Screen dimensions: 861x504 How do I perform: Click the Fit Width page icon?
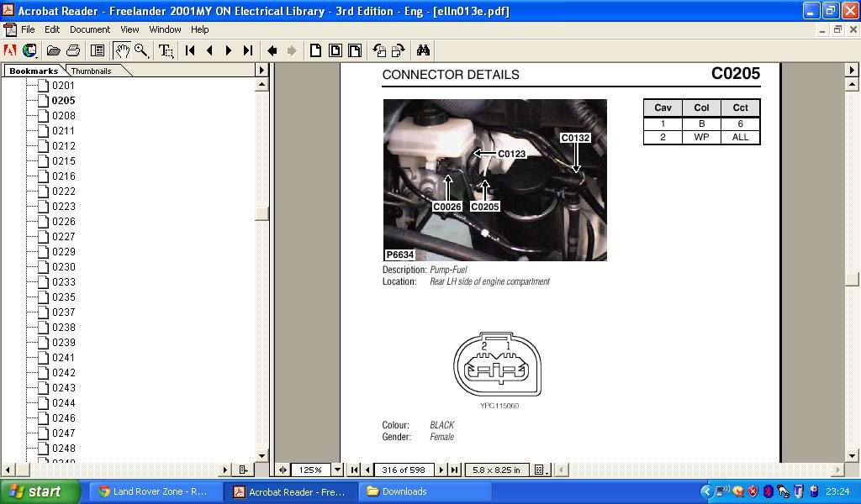click(x=355, y=51)
